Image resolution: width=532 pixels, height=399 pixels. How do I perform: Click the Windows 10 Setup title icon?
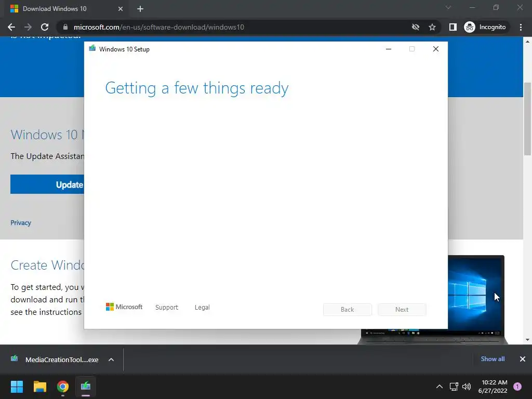click(92, 48)
